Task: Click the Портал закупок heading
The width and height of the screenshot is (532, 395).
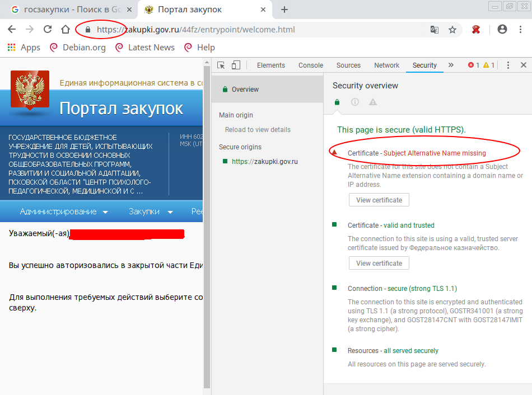Action: 121,108
